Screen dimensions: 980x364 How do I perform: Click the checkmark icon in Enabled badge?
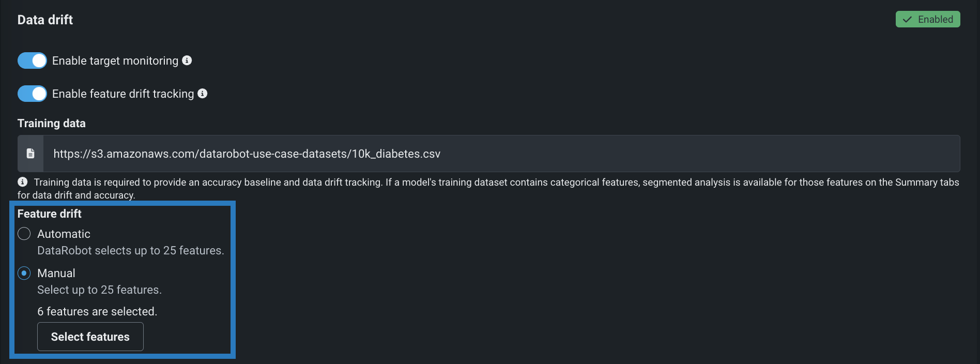click(907, 20)
